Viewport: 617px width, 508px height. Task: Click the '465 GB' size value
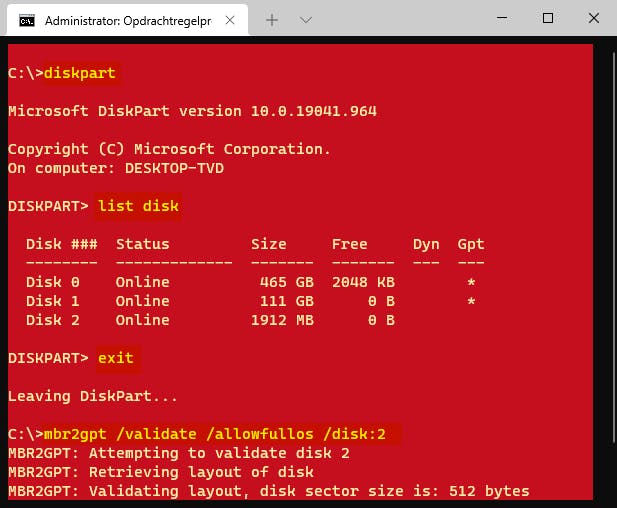[x=287, y=282]
